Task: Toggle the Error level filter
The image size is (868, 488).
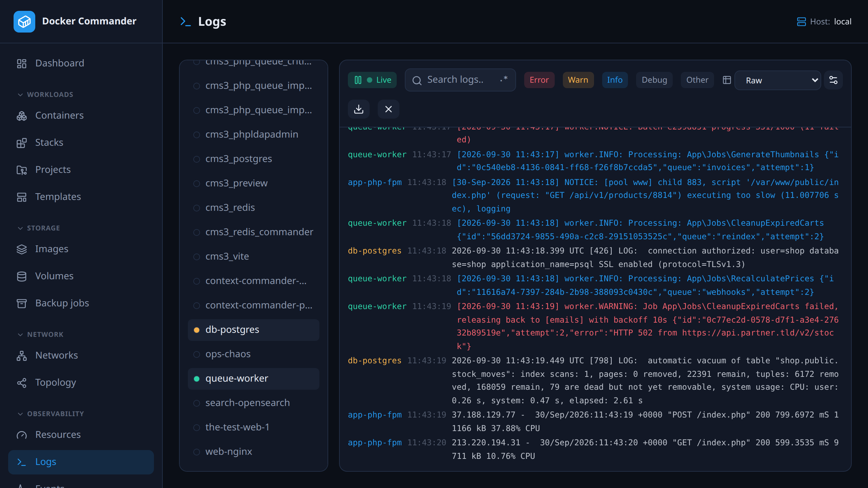Action: pos(539,80)
